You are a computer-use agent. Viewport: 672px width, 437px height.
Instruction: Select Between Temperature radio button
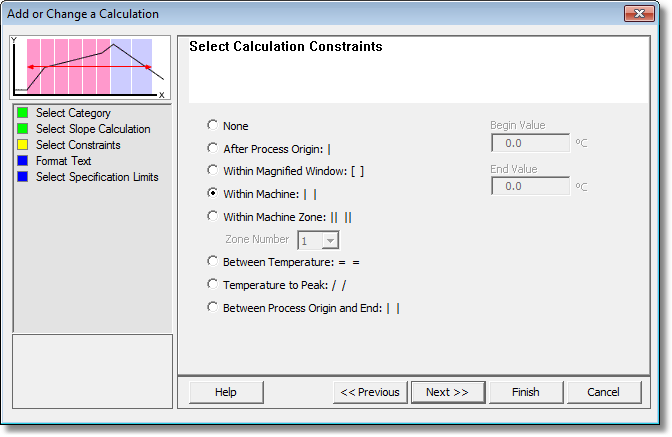[x=212, y=261]
